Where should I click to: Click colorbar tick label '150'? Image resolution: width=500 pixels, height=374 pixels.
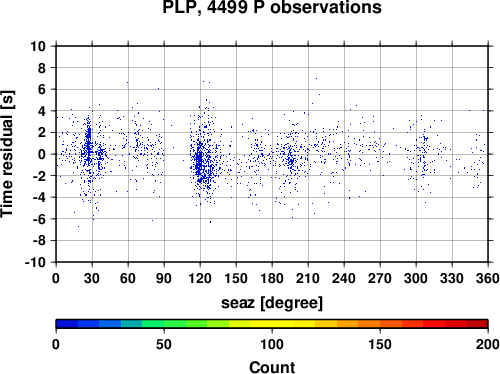click(380, 344)
